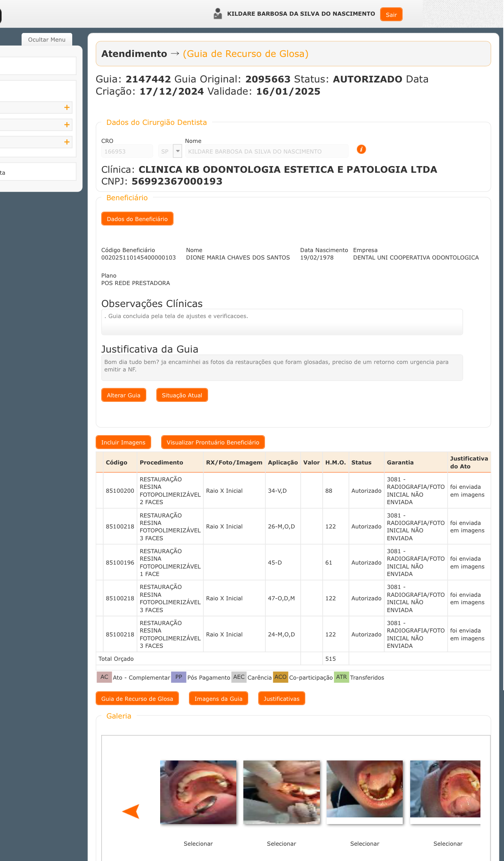Expand the middle plus item in side menu
Screen dimensions: 504x861
click(67, 125)
